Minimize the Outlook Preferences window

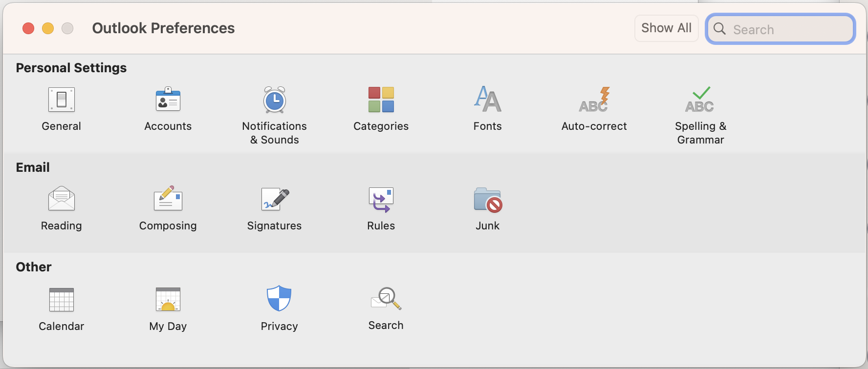(x=48, y=28)
